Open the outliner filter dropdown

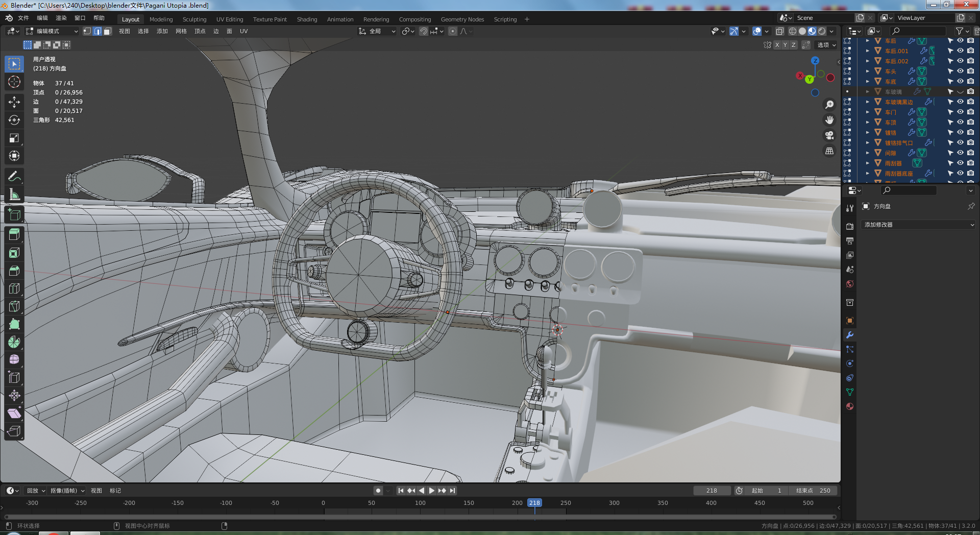point(962,31)
